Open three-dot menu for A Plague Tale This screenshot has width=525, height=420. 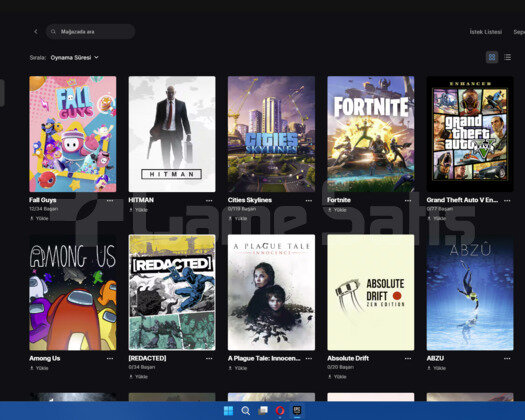(308, 358)
